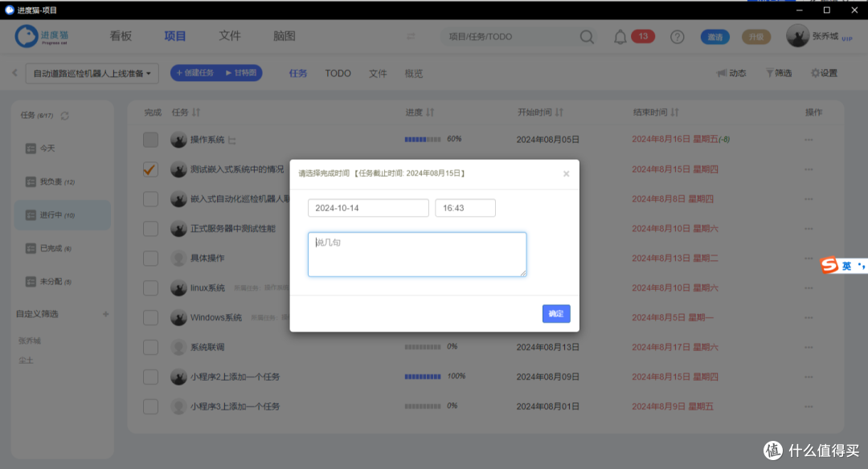Click the 小程序2 100% progress bar
This screenshot has height=469, width=868.
click(x=423, y=377)
